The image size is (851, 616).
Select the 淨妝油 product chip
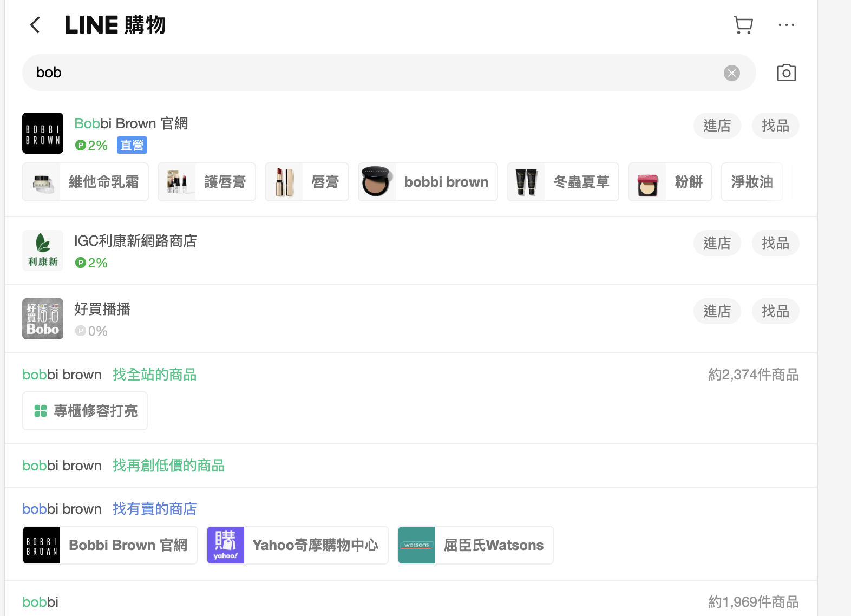coord(752,182)
